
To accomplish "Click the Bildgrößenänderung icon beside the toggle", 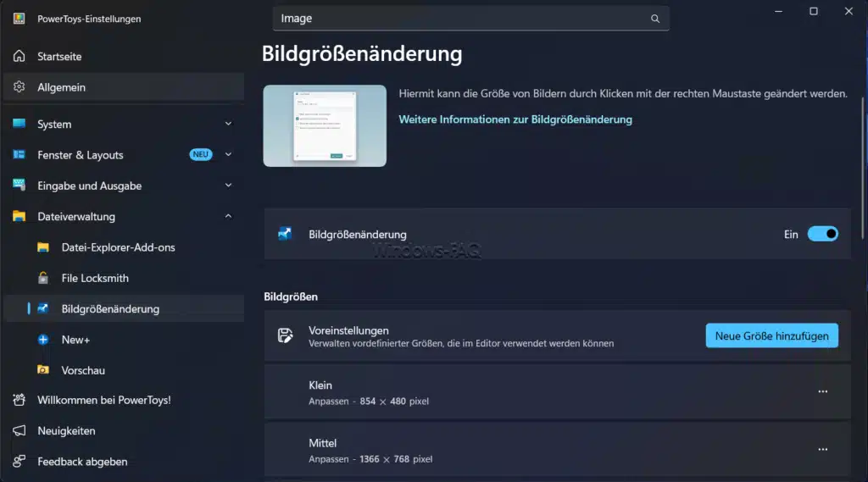I will 285,234.
